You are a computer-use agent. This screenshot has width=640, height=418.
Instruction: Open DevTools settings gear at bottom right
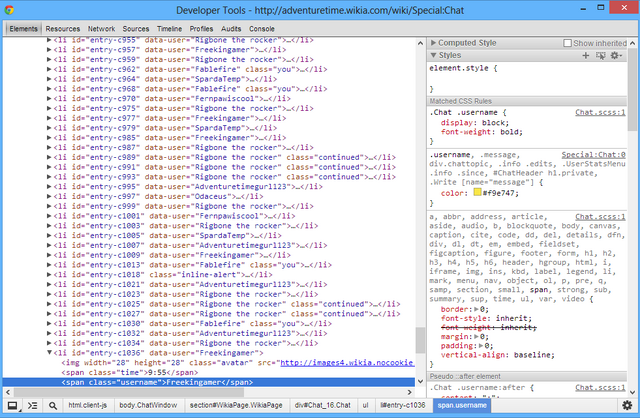coord(627,405)
